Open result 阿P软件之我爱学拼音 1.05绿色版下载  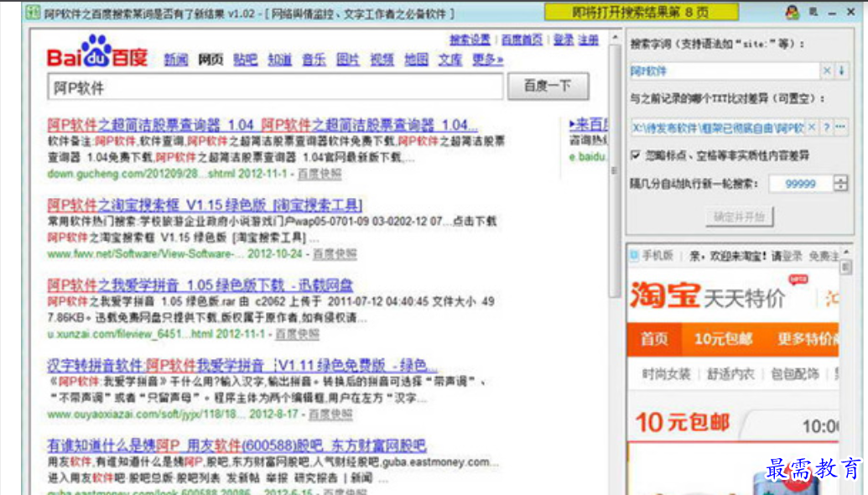pyautogui.click(x=200, y=285)
